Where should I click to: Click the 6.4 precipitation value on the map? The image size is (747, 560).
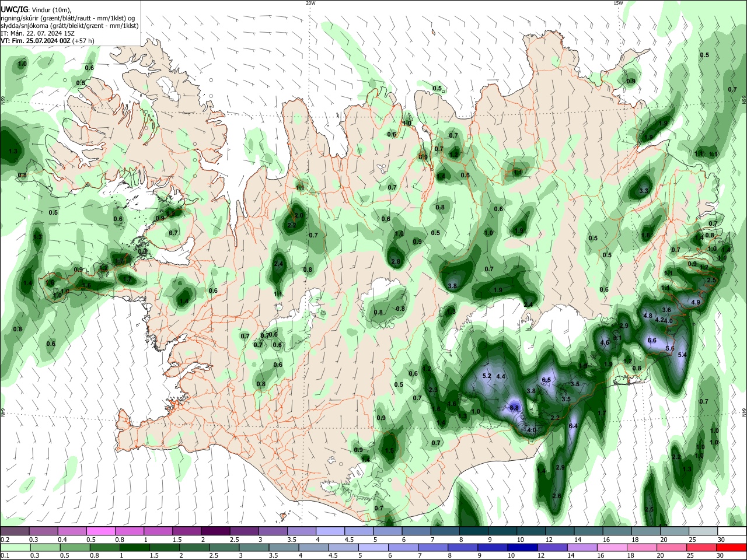point(573,426)
